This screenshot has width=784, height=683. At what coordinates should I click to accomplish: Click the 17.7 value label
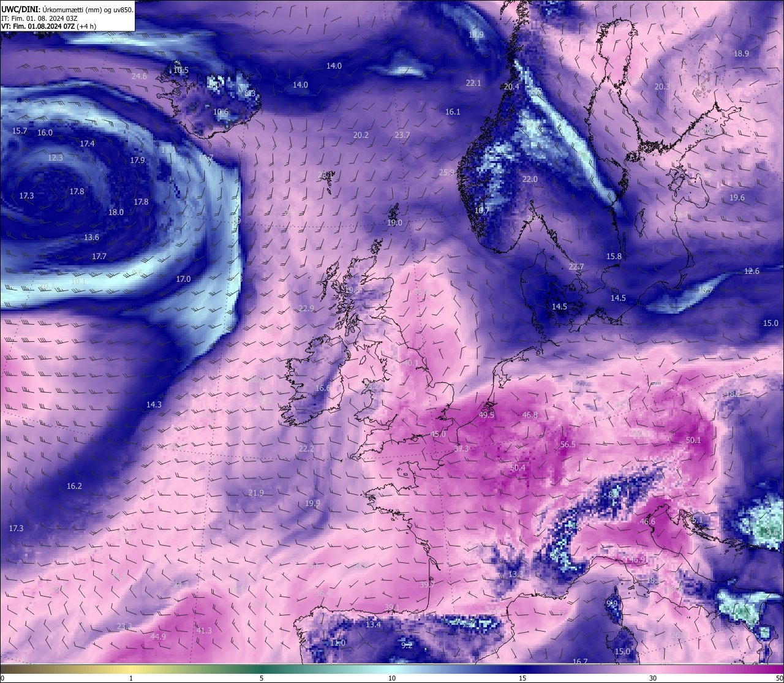99,257
